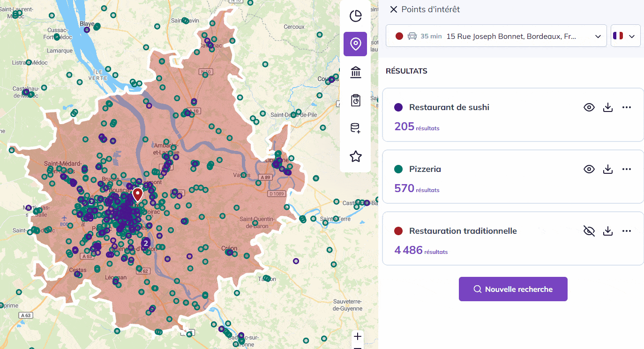Close the Points d'intérêt panel
Image resolution: width=644 pixels, height=349 pixels.
(393, 9)
